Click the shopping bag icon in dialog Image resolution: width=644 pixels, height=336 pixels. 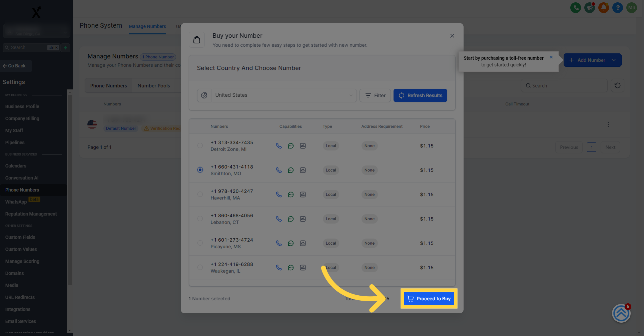click(x=197, y=40)
